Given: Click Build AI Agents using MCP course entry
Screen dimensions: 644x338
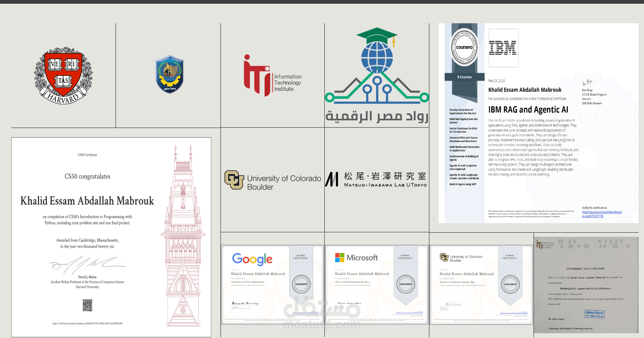Looking at the screenshot, I should (x=462, y=184).
